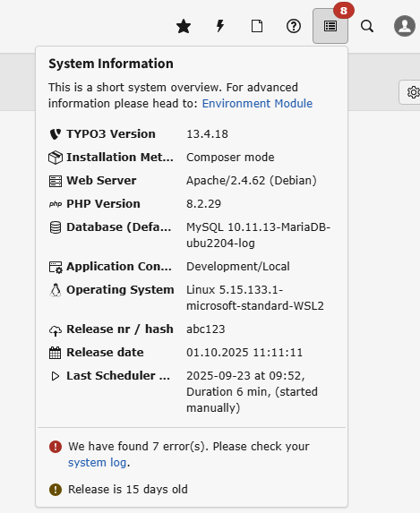Select the 01.10.2025 11:11:11 value

244,353
